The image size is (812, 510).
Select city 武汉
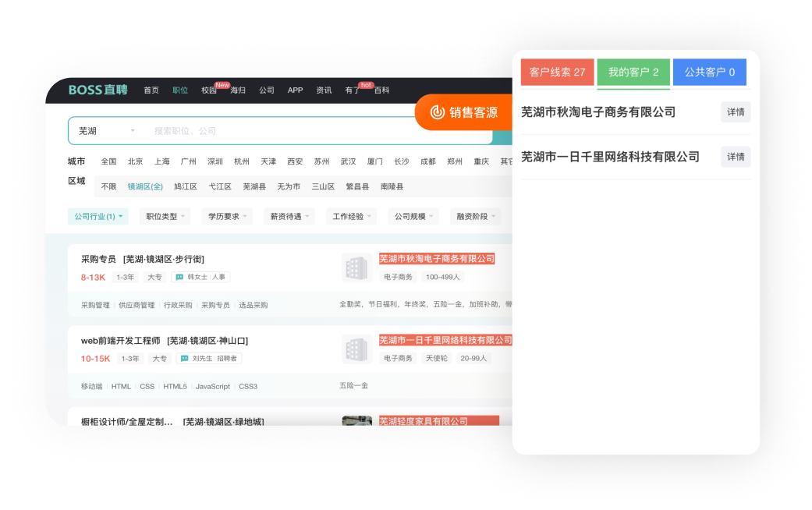coord(349,161)
